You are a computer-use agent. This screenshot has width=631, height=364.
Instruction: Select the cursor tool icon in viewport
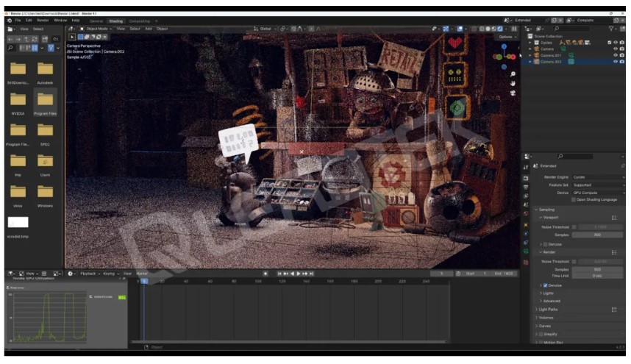tap(72, 36)
